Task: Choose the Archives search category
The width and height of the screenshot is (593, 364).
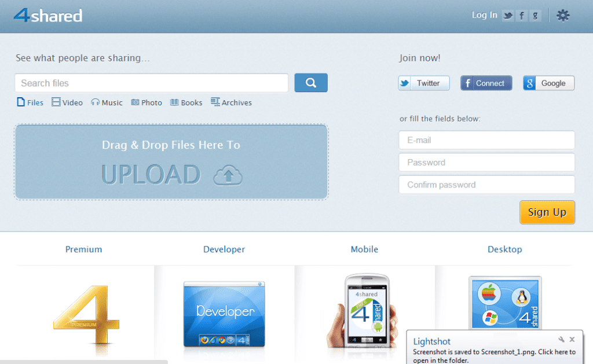Action: click(x=231, y=102)
